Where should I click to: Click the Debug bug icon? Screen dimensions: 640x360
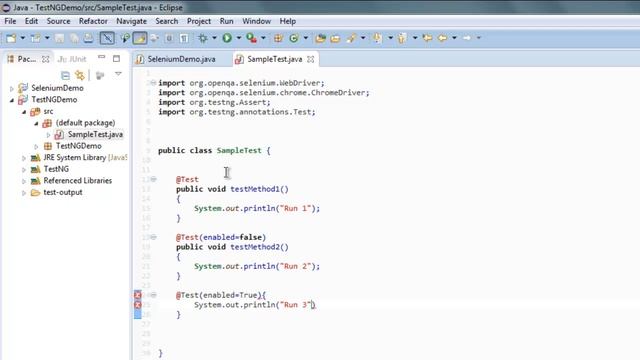point(202,38)
